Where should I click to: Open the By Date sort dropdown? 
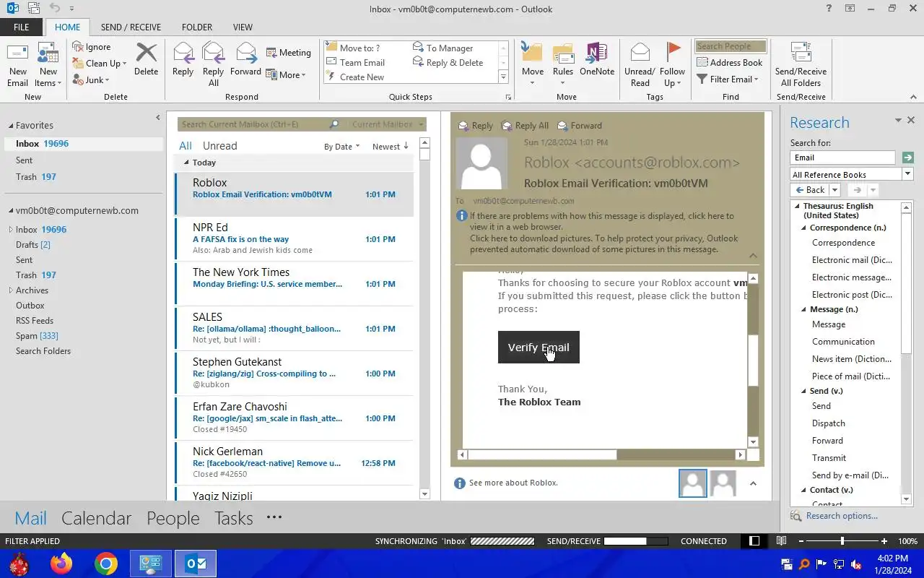[341, 147]
